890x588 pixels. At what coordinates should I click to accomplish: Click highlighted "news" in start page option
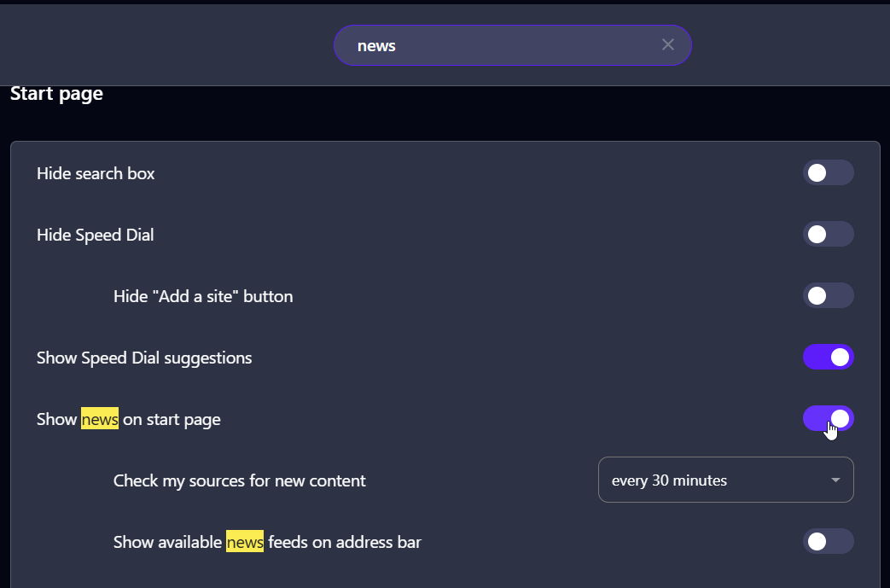coord(100,420)
